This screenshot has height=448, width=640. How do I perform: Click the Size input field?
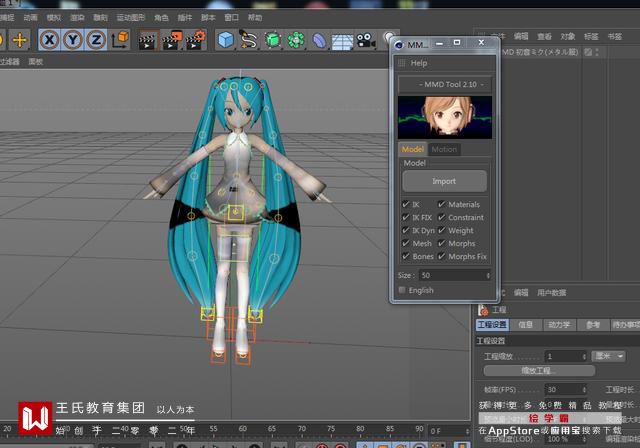(452, 275)
